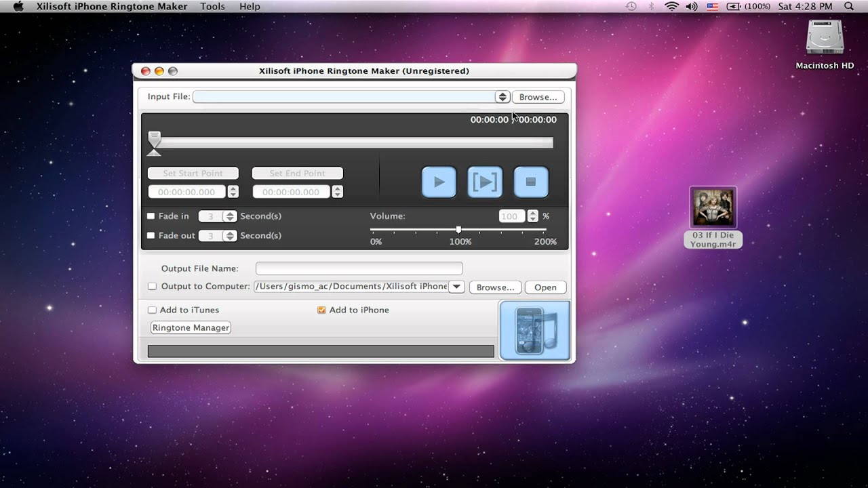Click the Volume value field

click(x=513, y=216)
